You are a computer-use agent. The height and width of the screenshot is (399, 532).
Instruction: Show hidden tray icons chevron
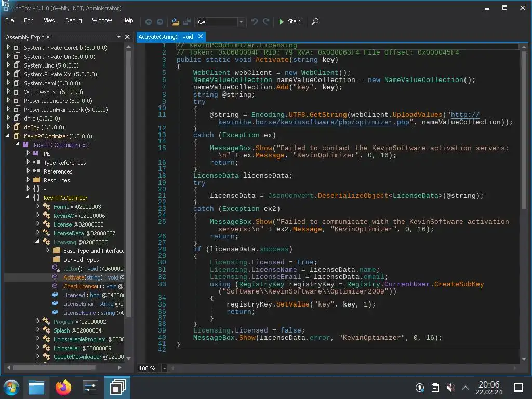point(465,388)
